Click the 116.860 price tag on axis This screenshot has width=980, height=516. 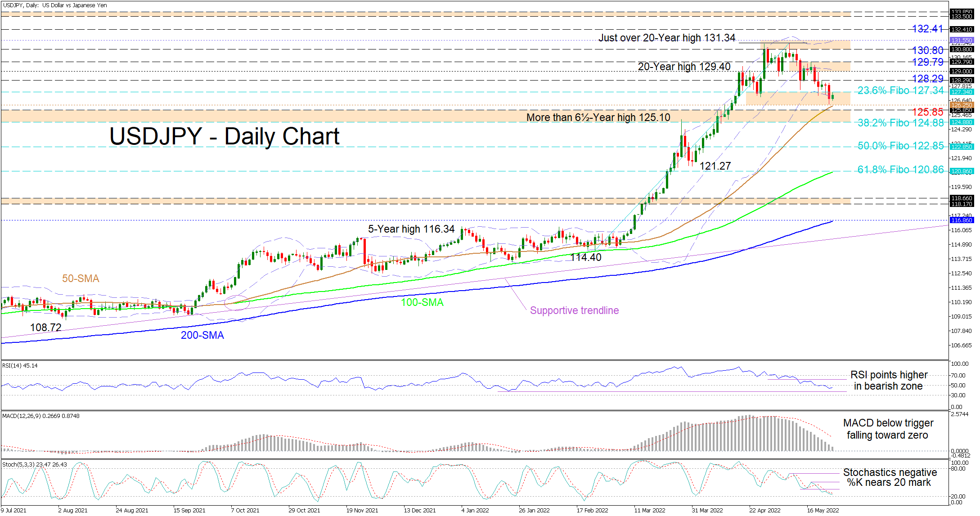[x=962, y=220]
